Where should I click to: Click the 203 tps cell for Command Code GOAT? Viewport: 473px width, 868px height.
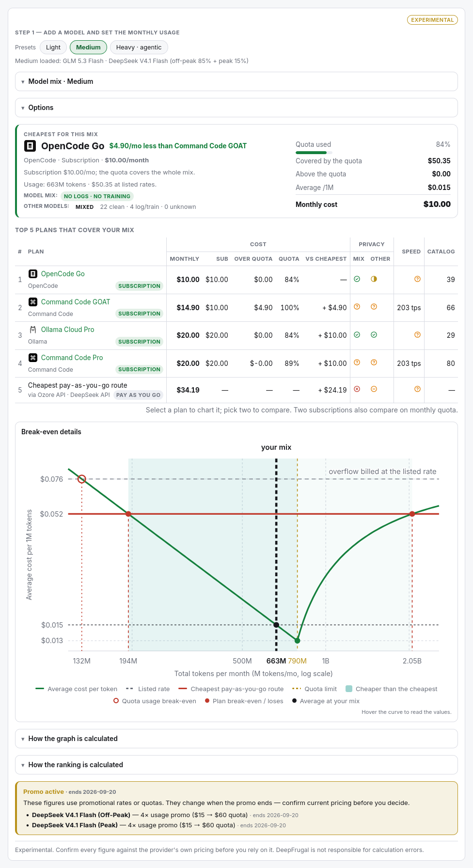[x=409, y=308]
